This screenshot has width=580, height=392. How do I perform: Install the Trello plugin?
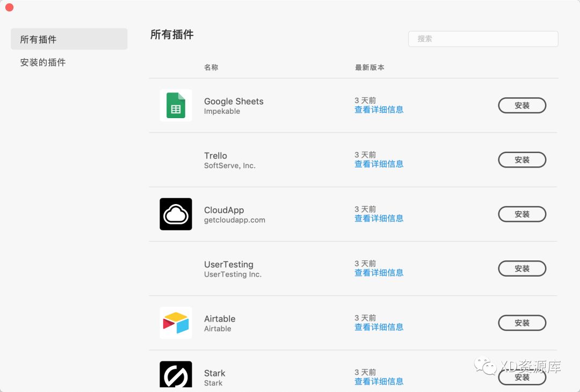pos(522,160)
